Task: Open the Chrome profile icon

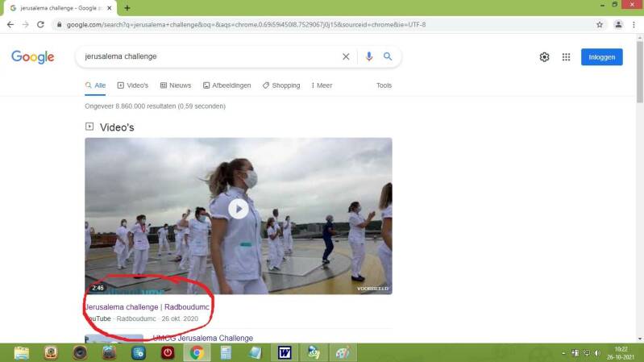Action: click(x=618, y=25)
